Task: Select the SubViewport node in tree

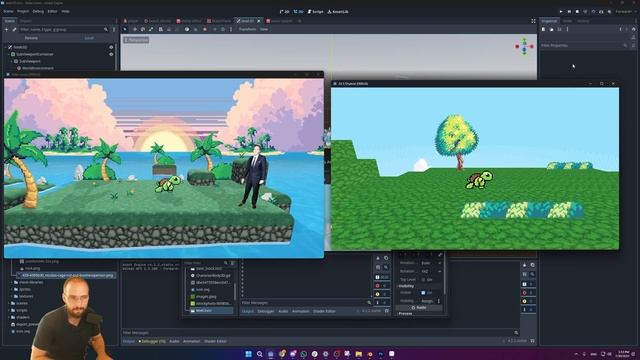Action: click(x=30, y=61)
